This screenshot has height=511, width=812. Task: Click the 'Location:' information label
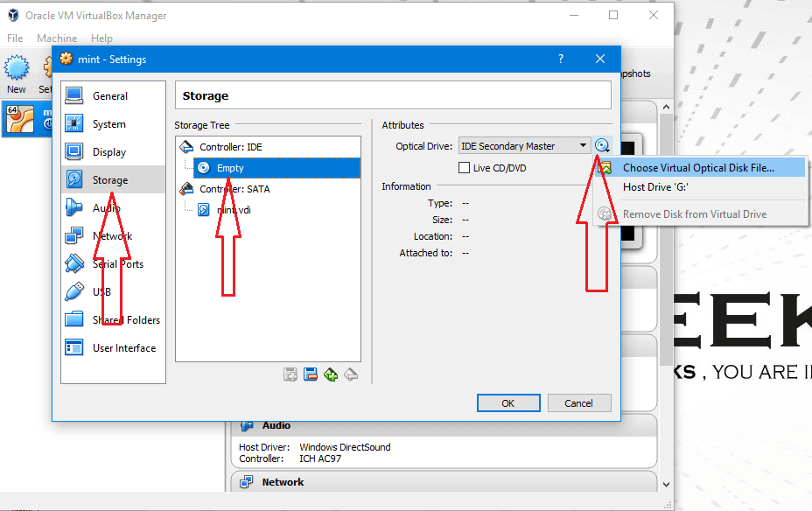coord(433,236)
